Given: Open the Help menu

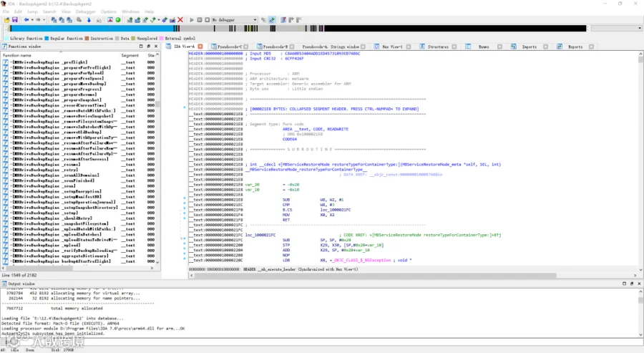Looking at the screenshot, I should pos(150,11).
